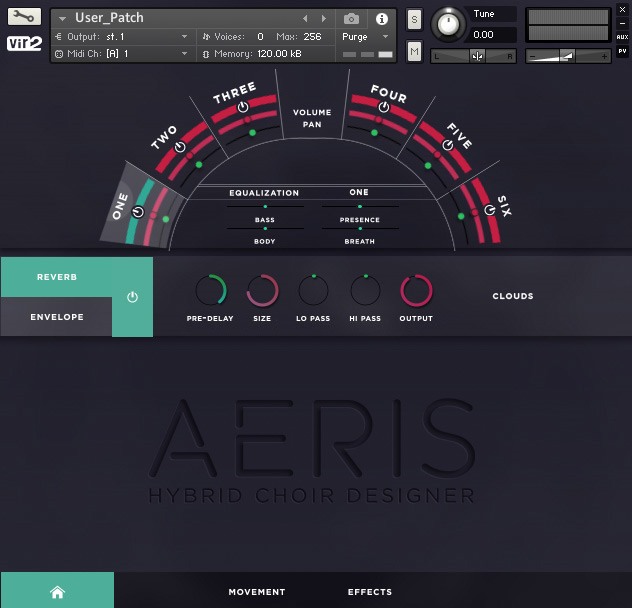The width and height of the screenshot is (632, 608).
Task: Toggle layer FOUR power button
Action: pos(384,107)
